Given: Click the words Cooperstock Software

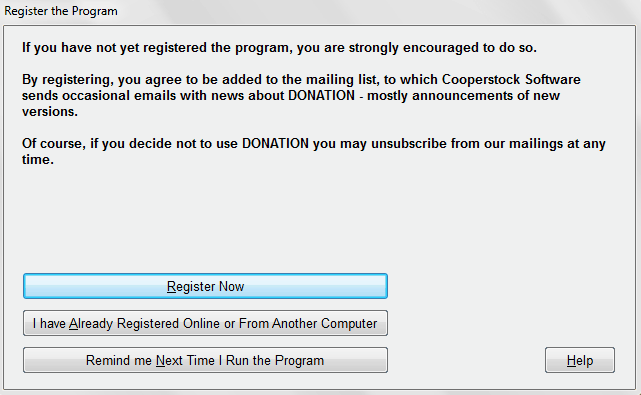Looking at the screenshot, I should click(x=511, y=79).
